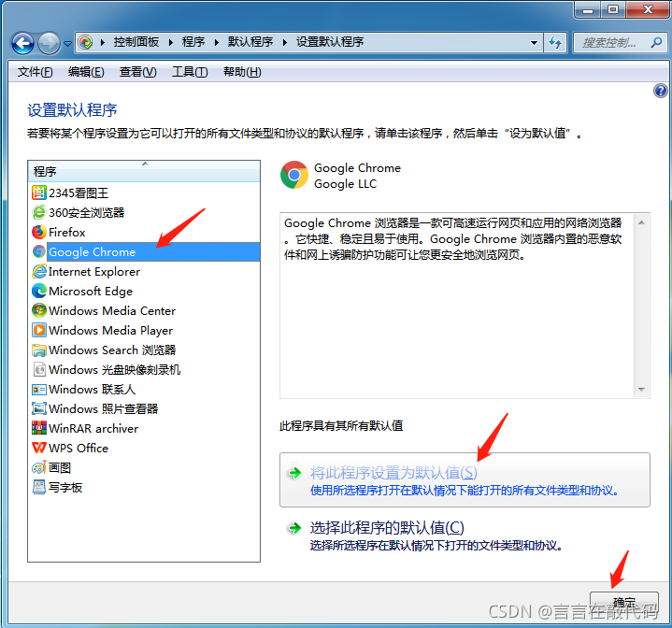This screenshot has height=628, width=672.
Task: Click the Windows 照片查看器 icon
Action: click(x=39, y=408)
